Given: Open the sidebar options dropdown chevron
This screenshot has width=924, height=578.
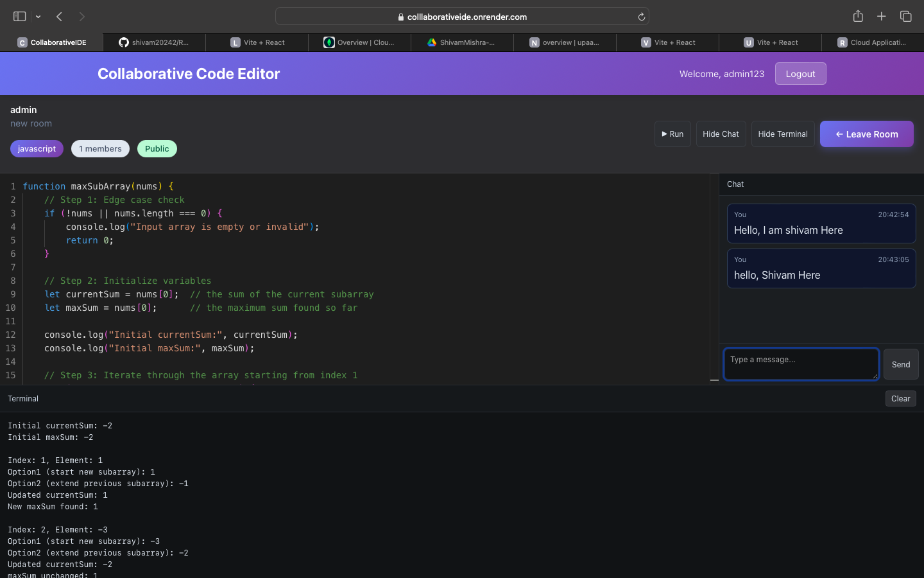Looking at the screenshot, I should click(x=38, y=17).
